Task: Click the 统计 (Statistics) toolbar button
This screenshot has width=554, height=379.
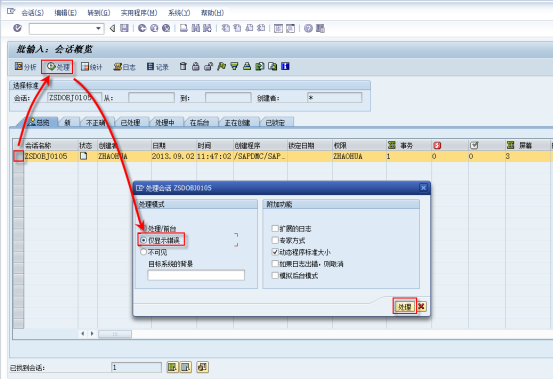Action: click(91, 67)
